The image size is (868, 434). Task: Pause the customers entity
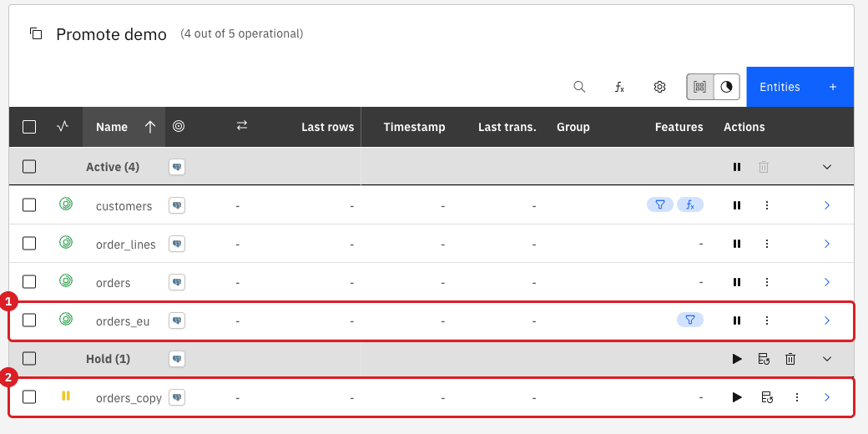point(737,205)
